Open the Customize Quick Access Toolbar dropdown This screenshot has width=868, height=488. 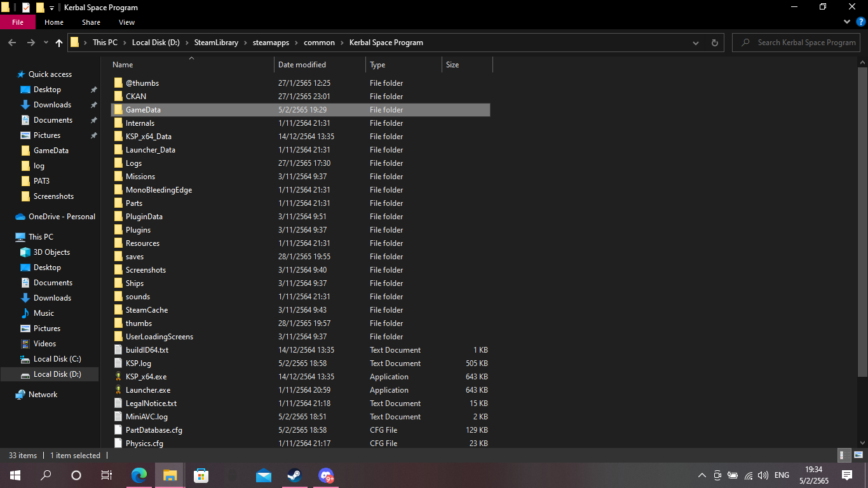tap(52, 8)
